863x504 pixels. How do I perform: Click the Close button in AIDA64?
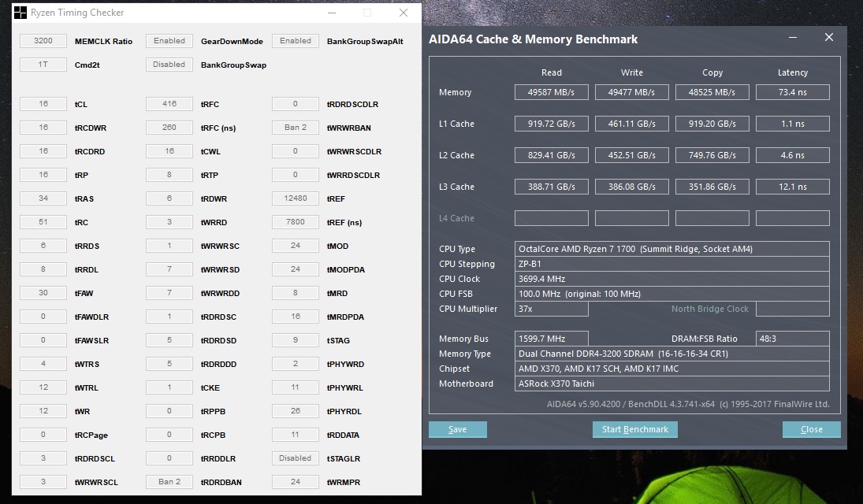(811, 429)
